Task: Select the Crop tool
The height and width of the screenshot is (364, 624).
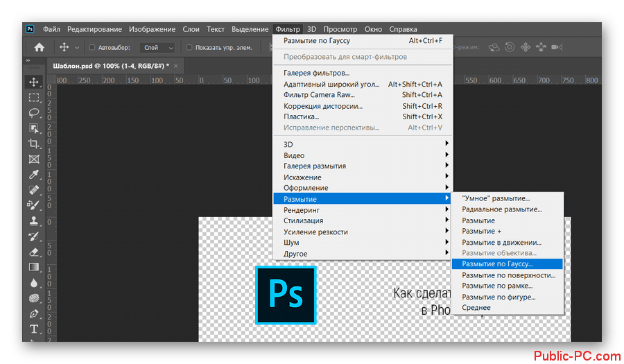Action: click(x=34, y=144)
